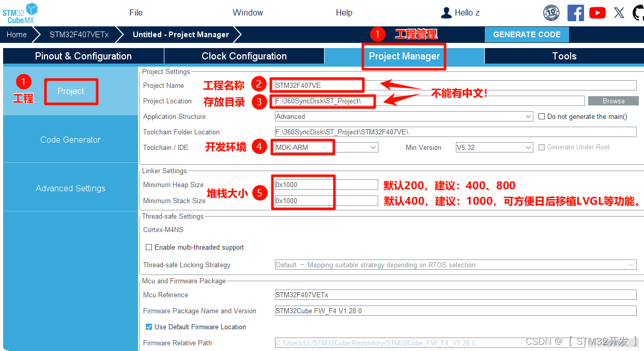The width and height of the screenshot is (644, 351).
Task: Click the Project Name input field
Action: click(x=456, y=85)
